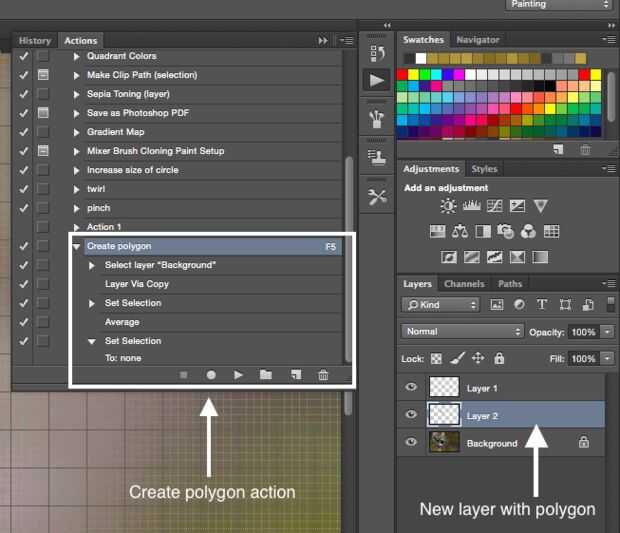Add a Channel Mixer adjustment

[528, 231]
